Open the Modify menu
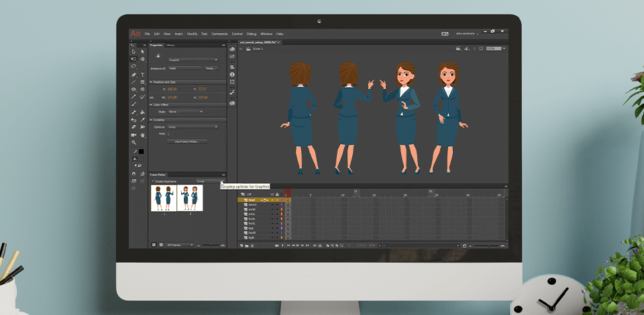 pyautogui.click(x=192, y=34)
